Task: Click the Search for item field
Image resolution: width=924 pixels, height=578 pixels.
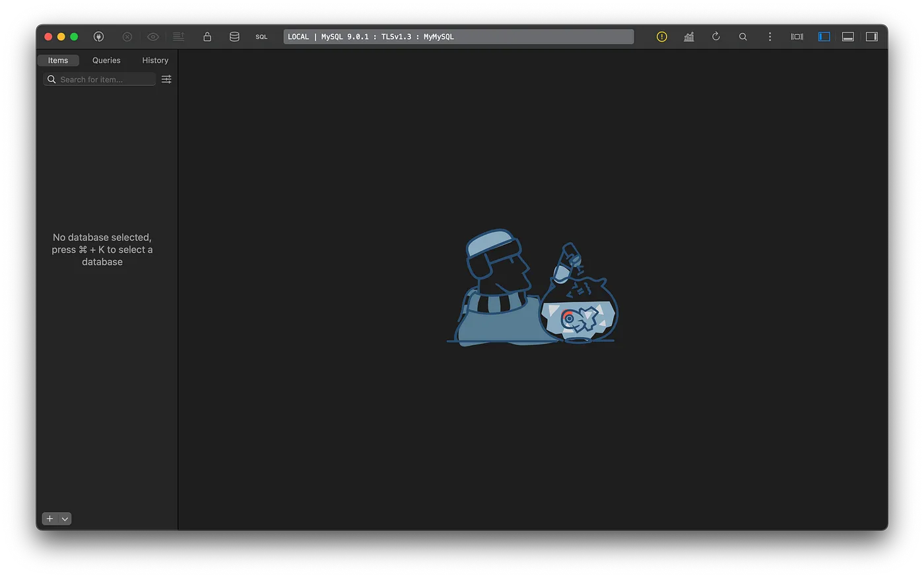Action: pyautogui.click(x=100, y=79)
